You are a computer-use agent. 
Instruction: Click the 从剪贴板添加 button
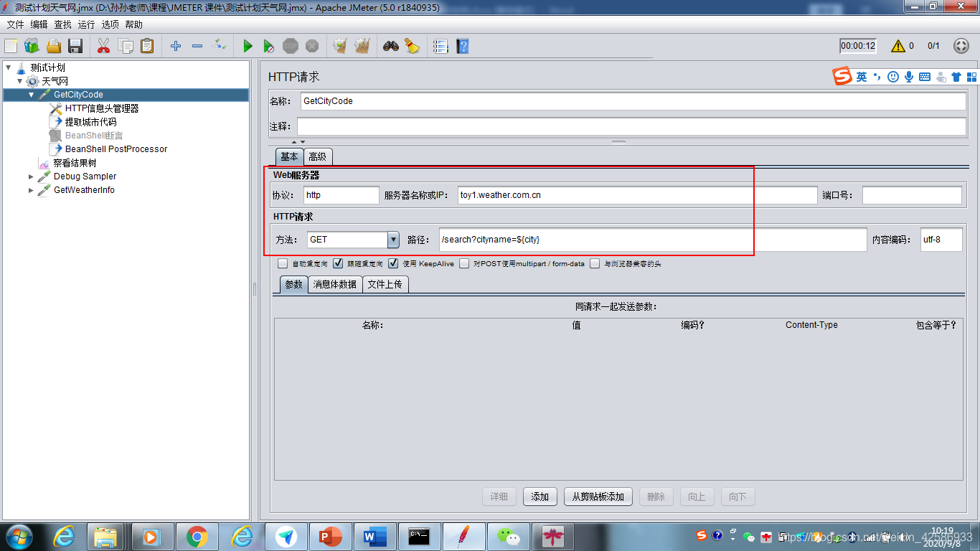[x=598, y=496]
